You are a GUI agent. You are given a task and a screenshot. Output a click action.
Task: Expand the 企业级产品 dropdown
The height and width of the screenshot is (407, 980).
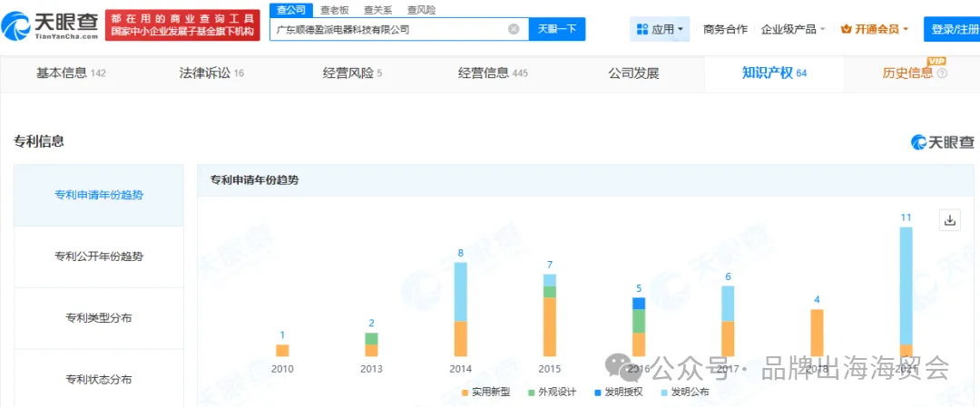(x=793, y=29)
